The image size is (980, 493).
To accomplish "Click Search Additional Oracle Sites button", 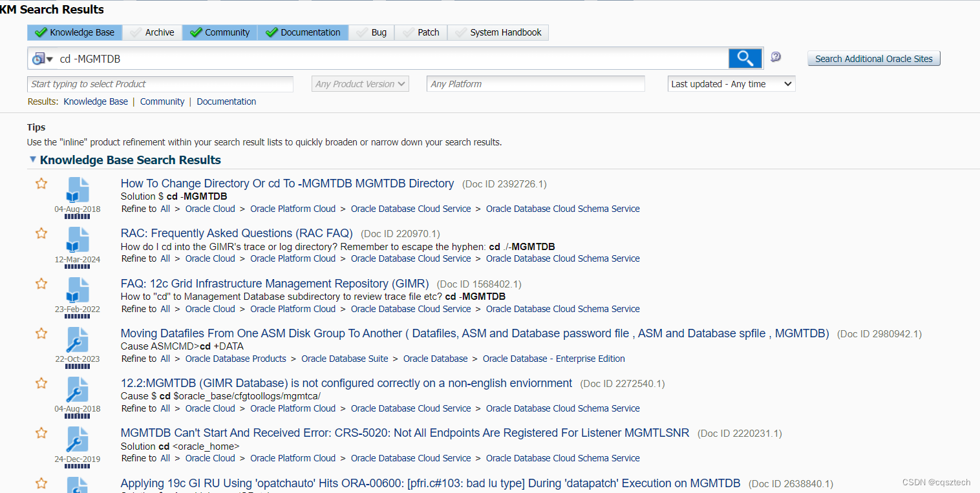I will (x=874, y=59).
